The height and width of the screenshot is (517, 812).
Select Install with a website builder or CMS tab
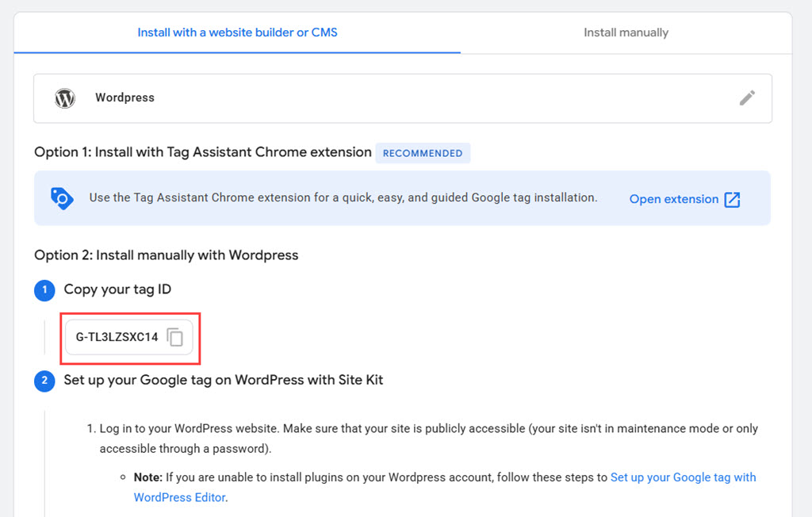tap(237, 33)
